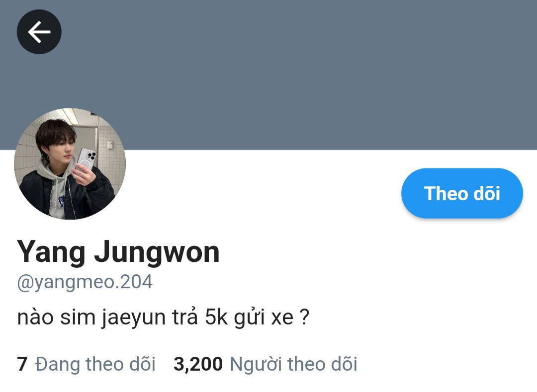The width and height of the screenshot is (537, 392).
Task: View the gray header banner image
Action: tap(268, 75)
